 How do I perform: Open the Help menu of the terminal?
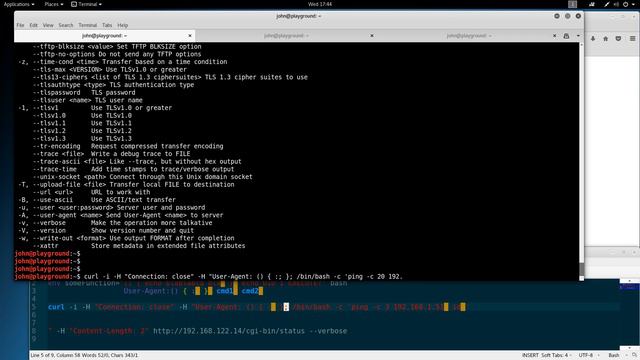tap(122, 25)
